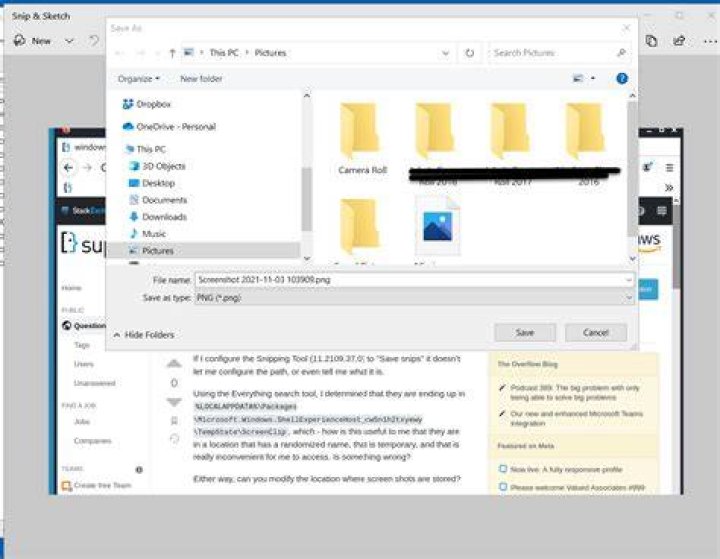
Task: Open the Save as type dropdown
Action: 414,298
